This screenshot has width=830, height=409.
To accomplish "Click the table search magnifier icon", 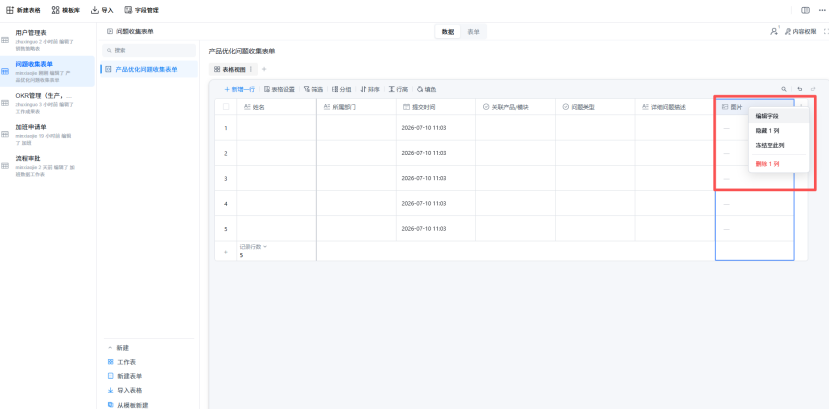I will pyautogui.click(x=784, y=89).
